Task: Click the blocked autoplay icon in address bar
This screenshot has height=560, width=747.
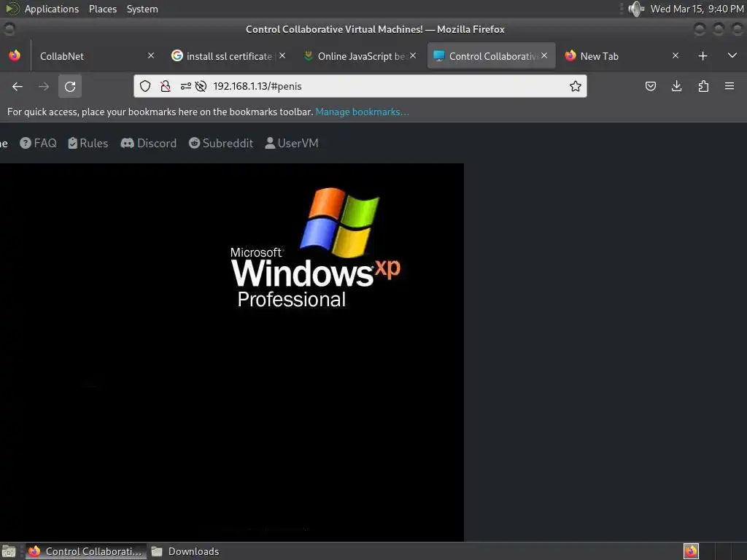Action: tap(201, 86)
